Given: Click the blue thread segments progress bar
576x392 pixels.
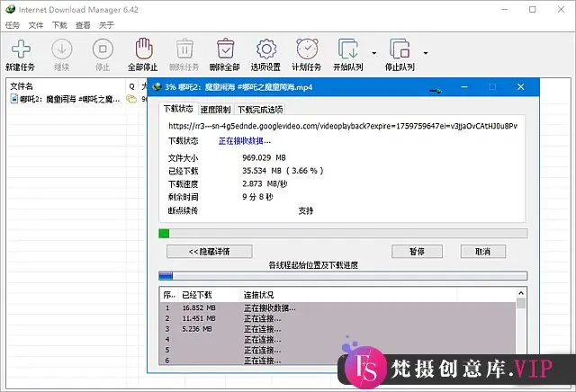Looking at the screenshot, I should (343, 276).
